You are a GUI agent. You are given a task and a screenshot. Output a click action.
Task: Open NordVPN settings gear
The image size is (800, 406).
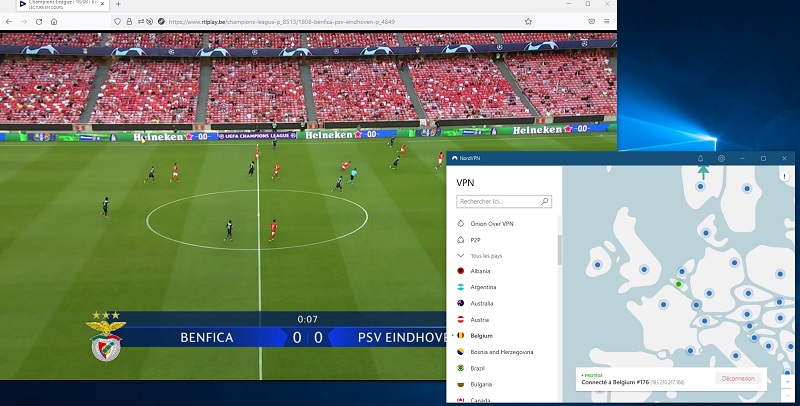pos(721,158)
